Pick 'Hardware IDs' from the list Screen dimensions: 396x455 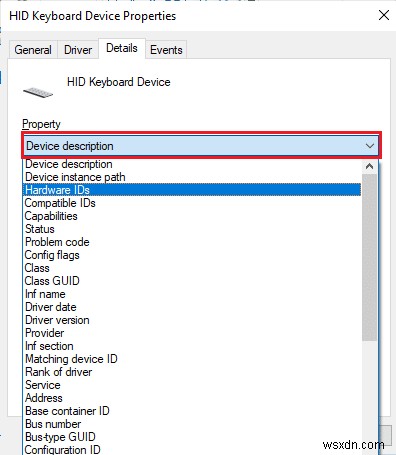(x=192, y=190)
